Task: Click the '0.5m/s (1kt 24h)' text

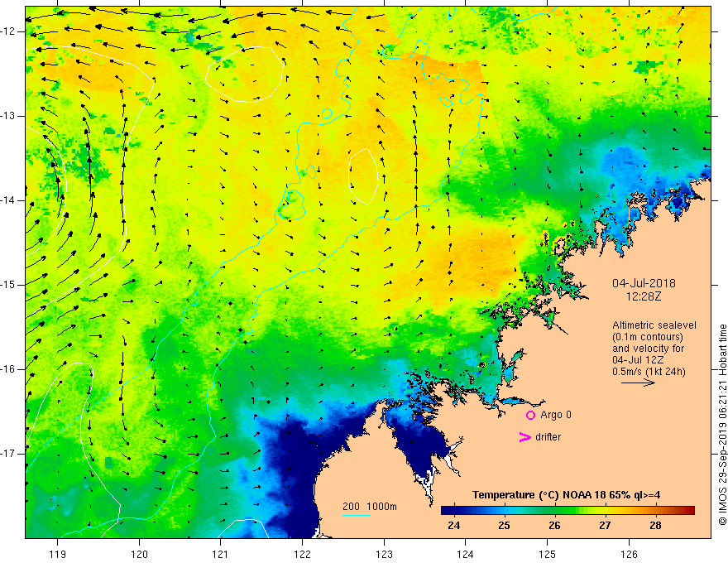Action: click(x=649, y=372)
